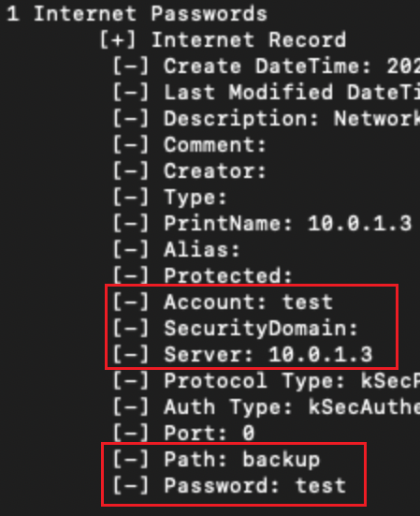
Task: Select the SecurityDomain field line
Action: coord(236,329)
